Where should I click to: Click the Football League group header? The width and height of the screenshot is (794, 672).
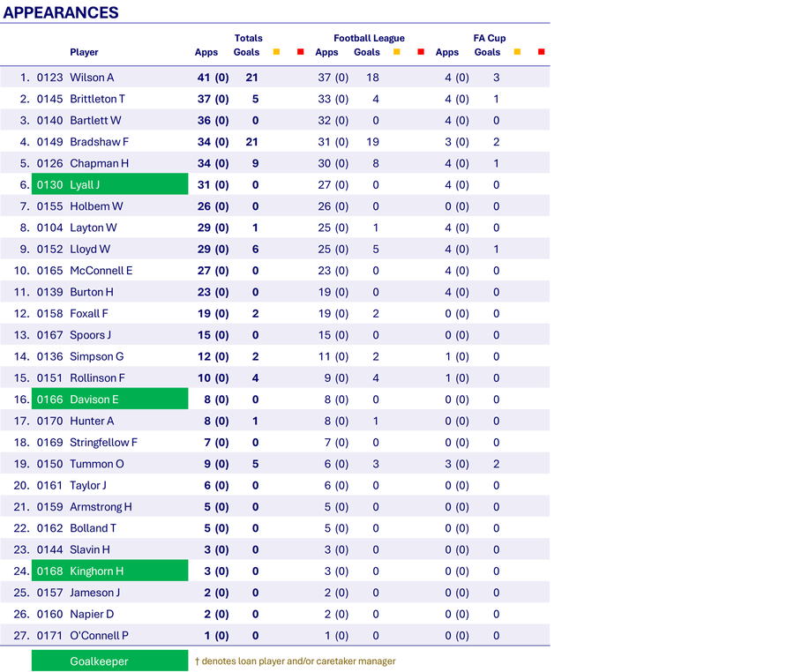369,38
